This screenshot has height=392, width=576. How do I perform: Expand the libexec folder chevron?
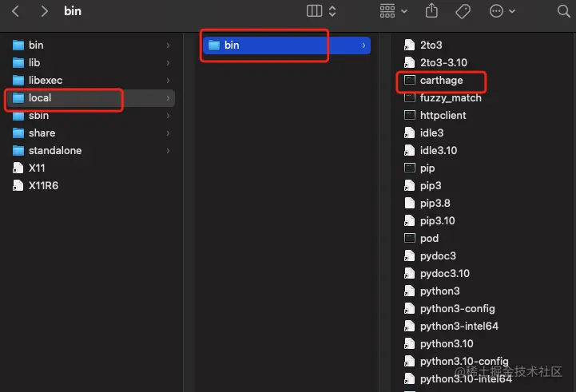[x=168, y=81]
